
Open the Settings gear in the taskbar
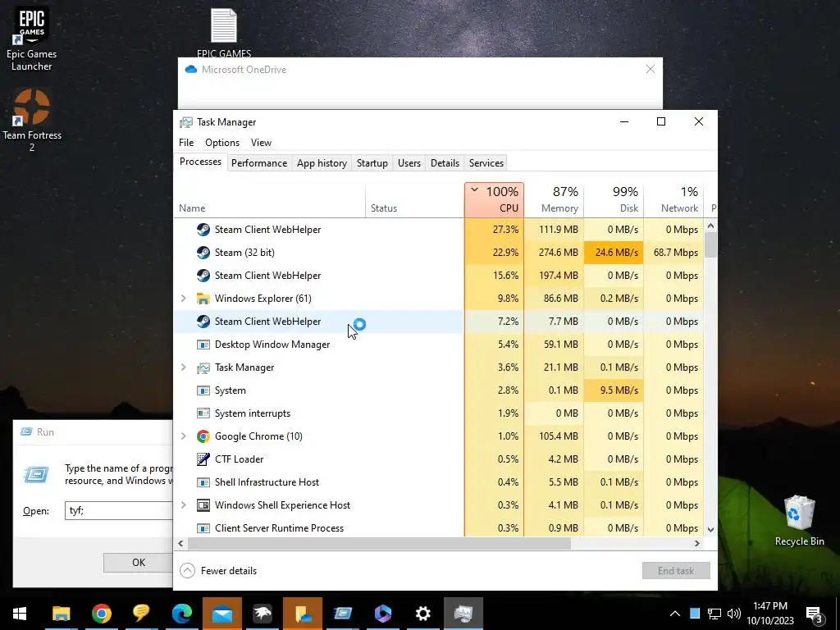point(422,614)
